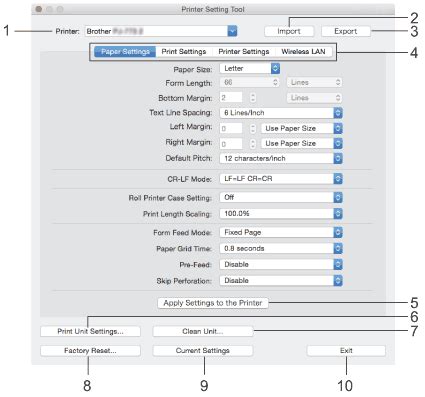
Task: Click the Current Settings button
Action: tap(203, 351)
